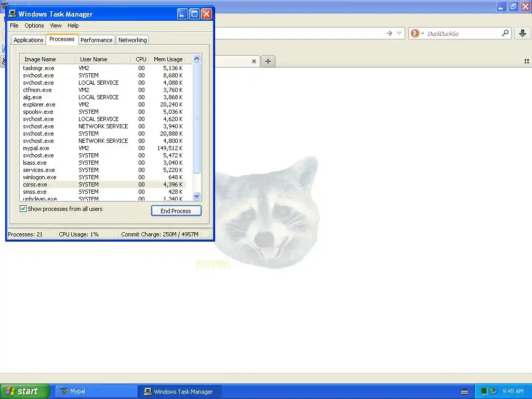Click the 149,512 K memory value
This screenshot has width=532, height=399.
[170, 148]
